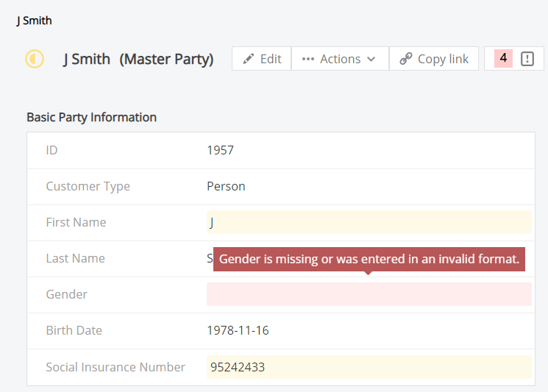The height and width of the screenshot is (392, 548).
Task: Click the Copy link button text
Action: 443,59
